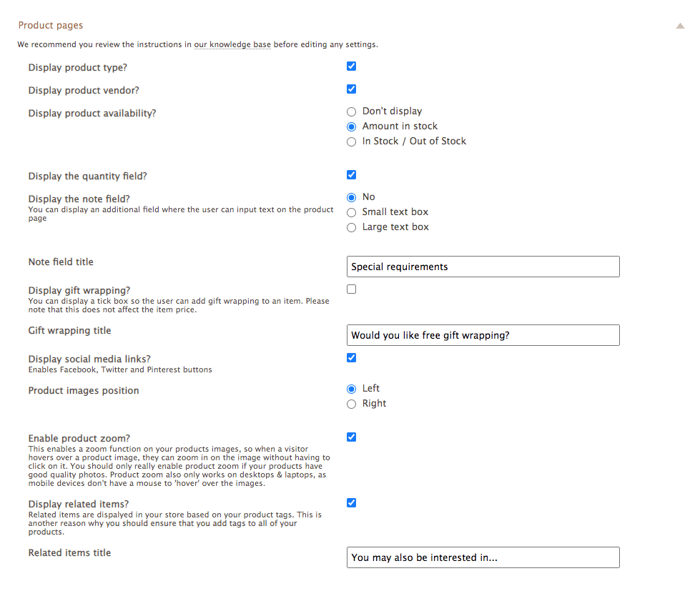Click the Gift wrapping title input
700x596 pixels.
[483, 335]
